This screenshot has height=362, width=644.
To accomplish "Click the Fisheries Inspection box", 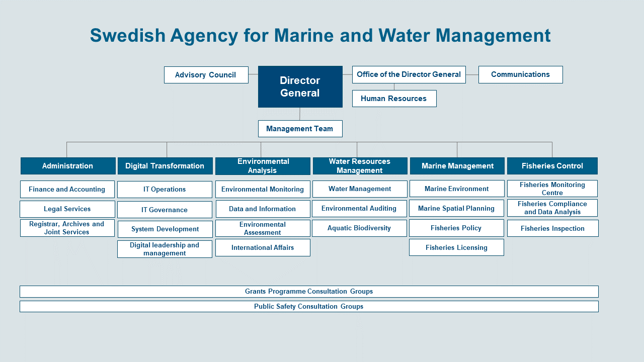I will (x=552, y=228).
